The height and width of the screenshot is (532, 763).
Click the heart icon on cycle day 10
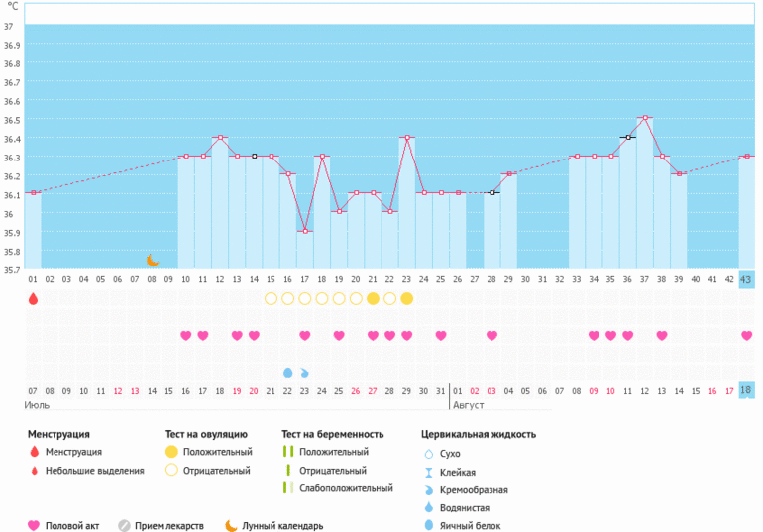click(x=185, y=336)
